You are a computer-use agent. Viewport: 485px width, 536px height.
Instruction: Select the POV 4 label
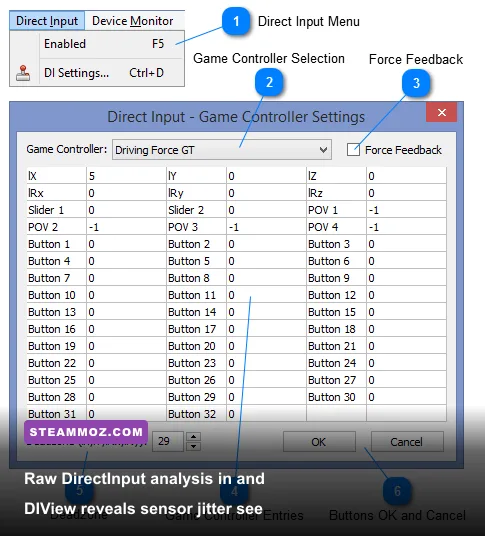tap(336, 227)
